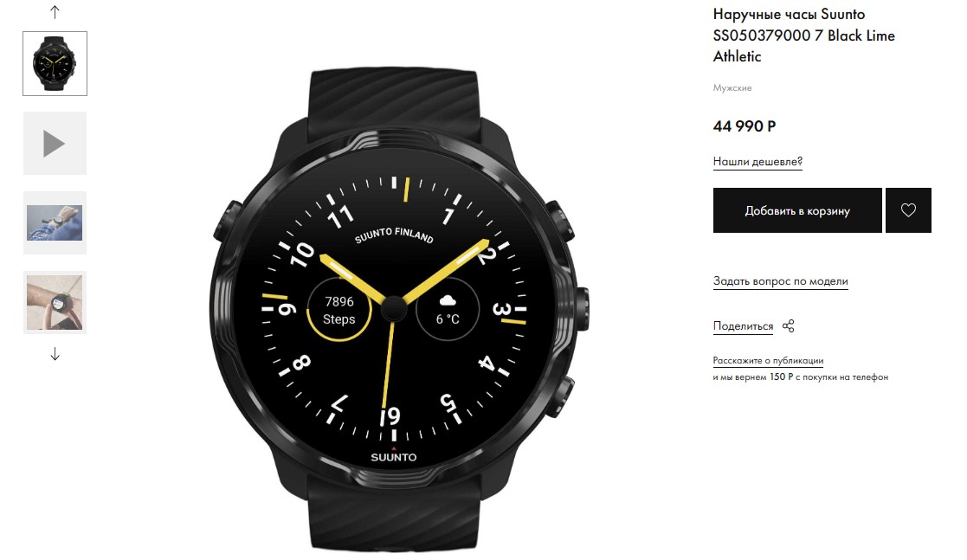Play the product video thumbnail
Screen dimensions: 967x560
point(55,144)
